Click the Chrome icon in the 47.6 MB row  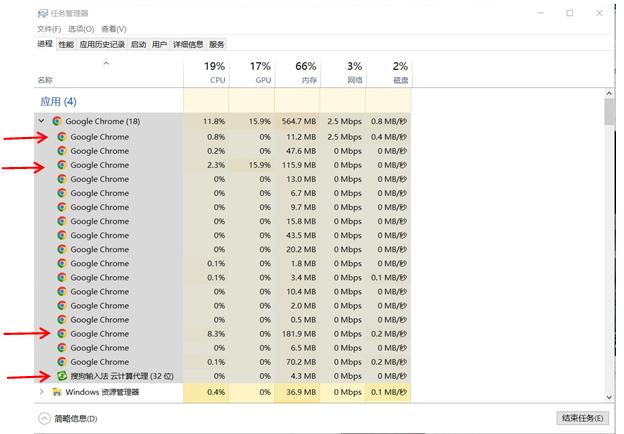click(62, 151)
